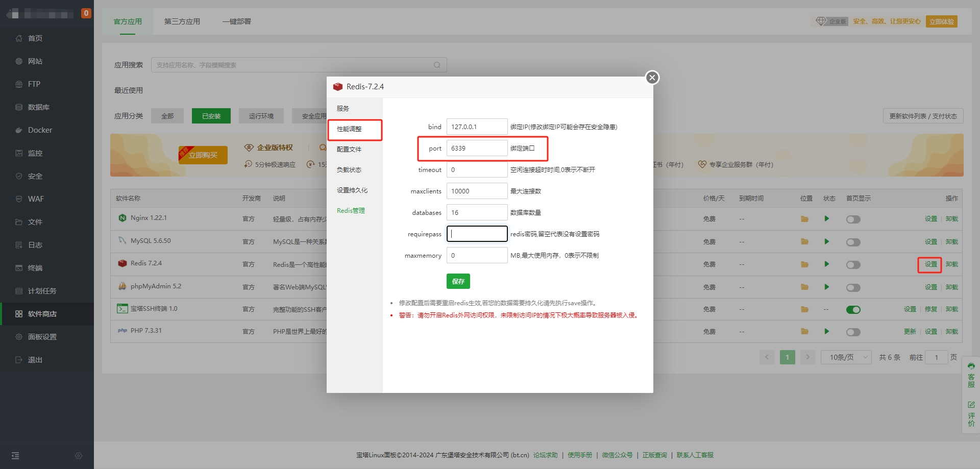The image size is (980, 469).
Task: Open the 10条/页 page size dropdown
Action: (x=846, y=357)
